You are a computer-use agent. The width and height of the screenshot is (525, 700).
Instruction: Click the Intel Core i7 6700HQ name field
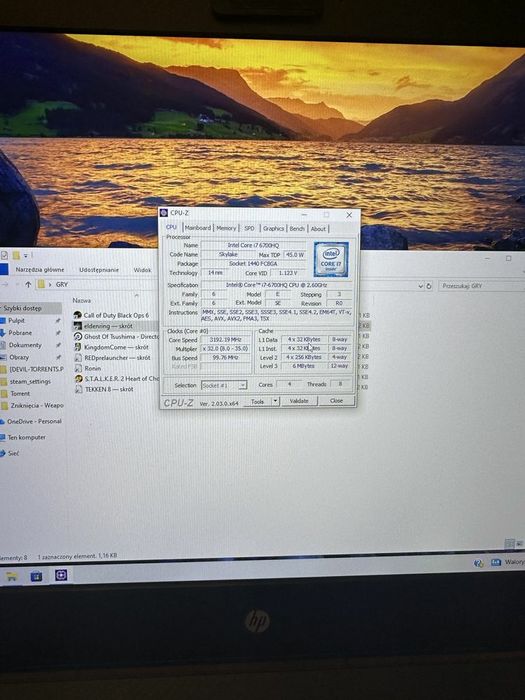[x=253, y=245]
